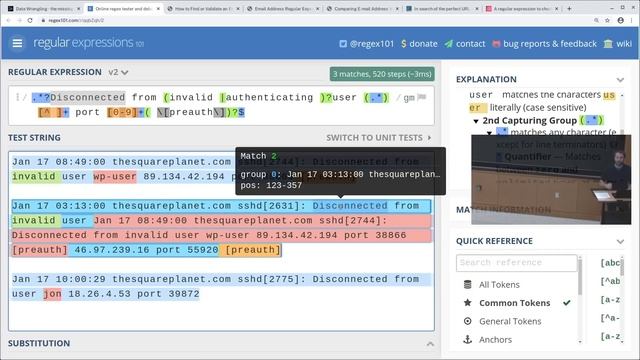Reload the page with refresh icon
The image size is (640, 360).
pos(30,20)
